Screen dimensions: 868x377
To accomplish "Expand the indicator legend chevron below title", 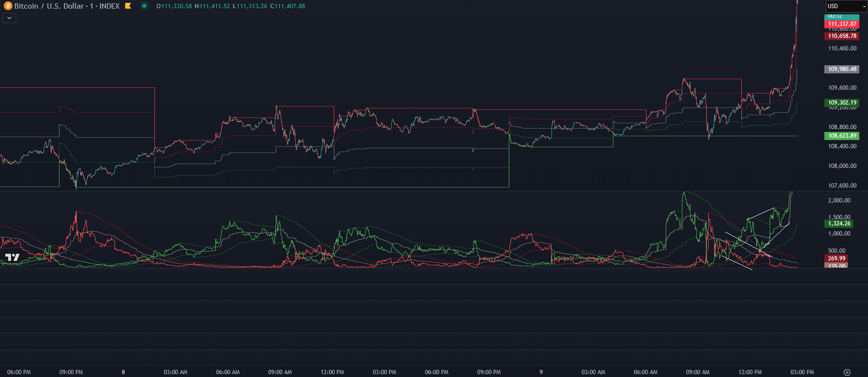I will point(9,18).
